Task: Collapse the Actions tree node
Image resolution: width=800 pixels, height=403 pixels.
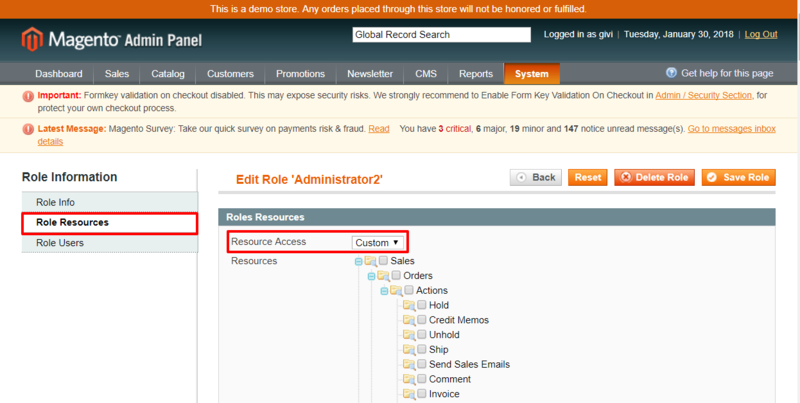Action: click(x=384, y=291)
